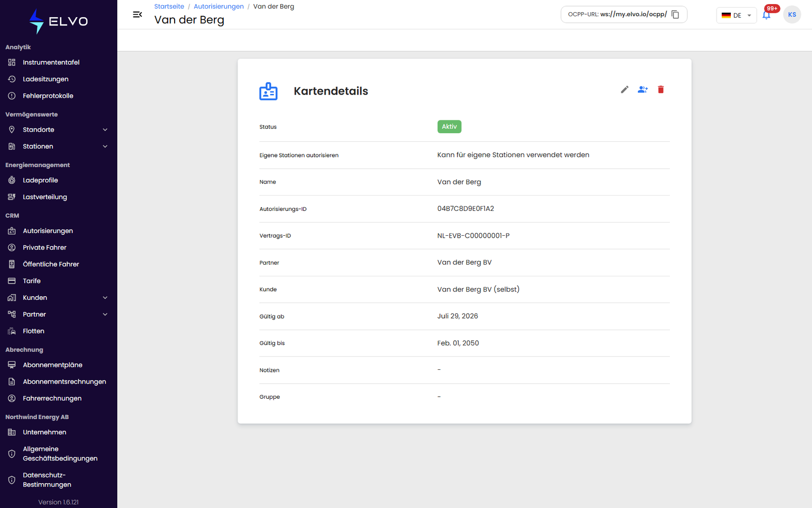This screenshot has width=812, height=508.
Task: Click the KS user avatar
Action: coord(792,15)
